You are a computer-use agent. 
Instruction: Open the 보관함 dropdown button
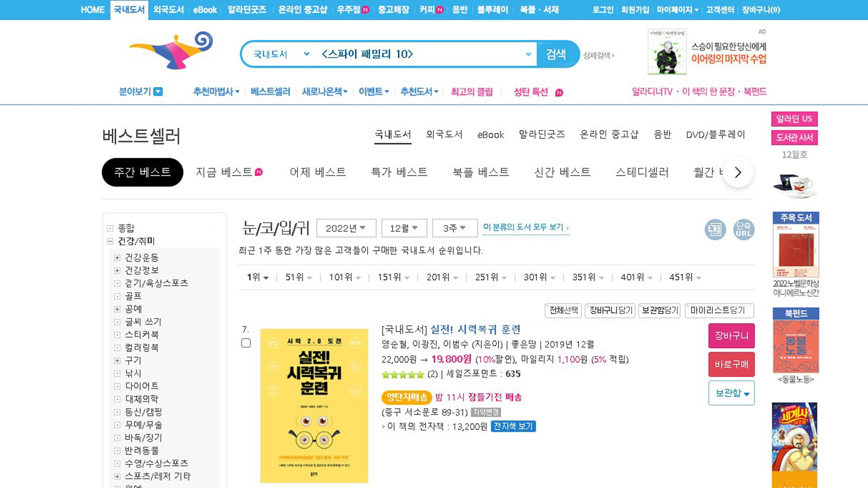click(731, 393)
